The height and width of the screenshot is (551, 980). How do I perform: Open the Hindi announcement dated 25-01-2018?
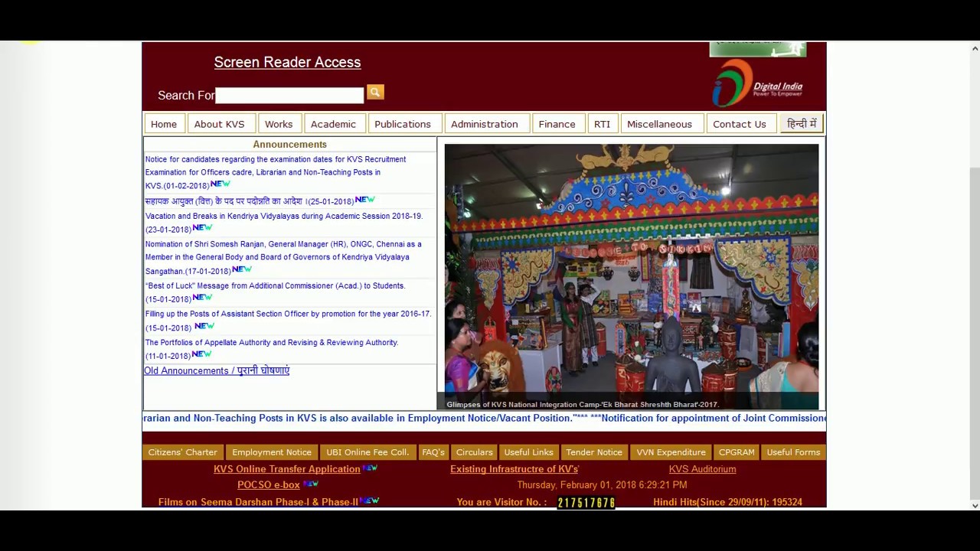250,201
